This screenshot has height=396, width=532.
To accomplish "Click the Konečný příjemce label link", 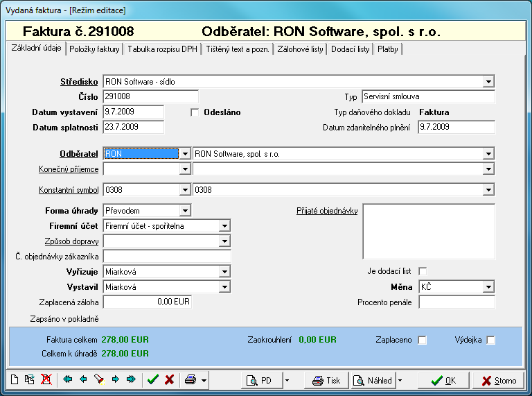I will pyautogui.click(x=69, y=169).
